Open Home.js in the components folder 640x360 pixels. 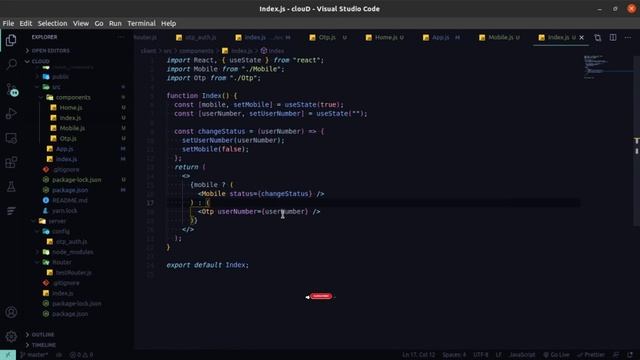tap(71, 108)
